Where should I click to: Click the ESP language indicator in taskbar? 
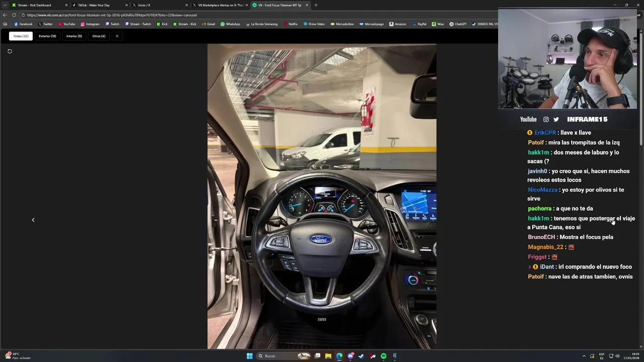(602, 356)
